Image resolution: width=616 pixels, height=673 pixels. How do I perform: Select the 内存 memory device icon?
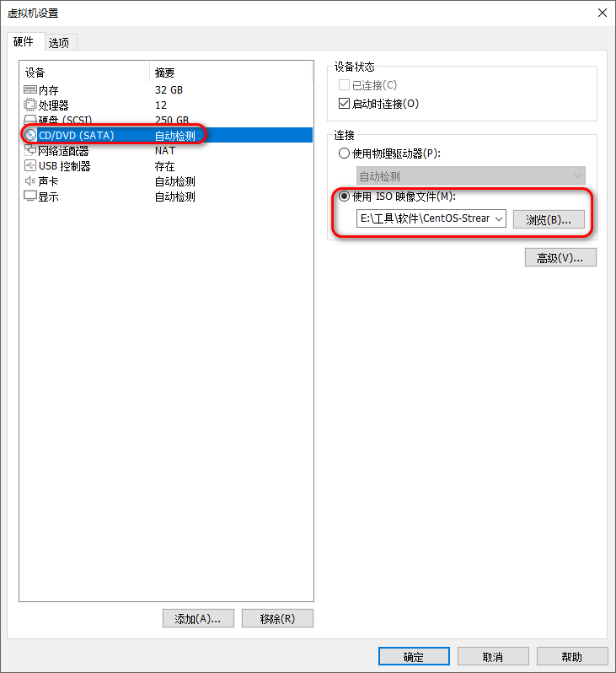[x=30, y=89]
